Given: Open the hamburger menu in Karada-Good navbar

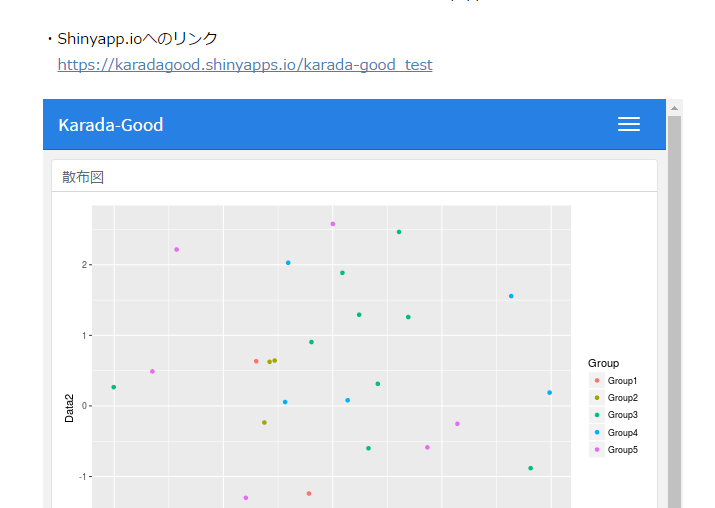Looking at the screenshot, I should click(628, 124).
